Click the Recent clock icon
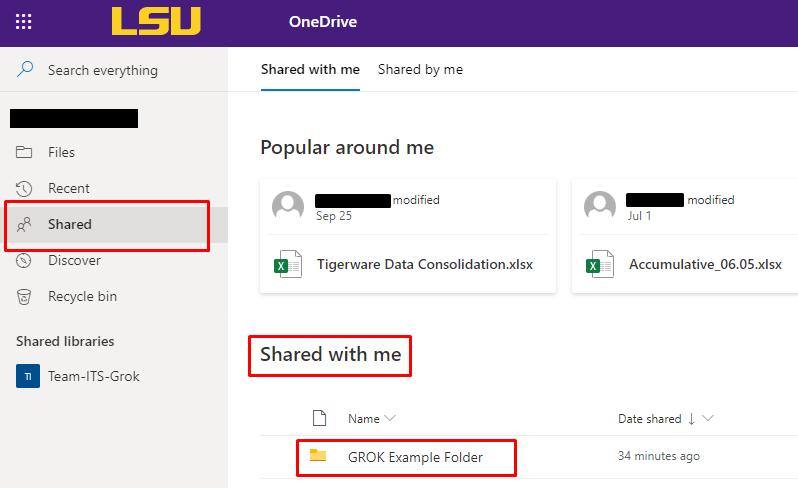Image resolution: width=798 pixels, height=488 pixels. pyautogui.click(x=24, y=189)
